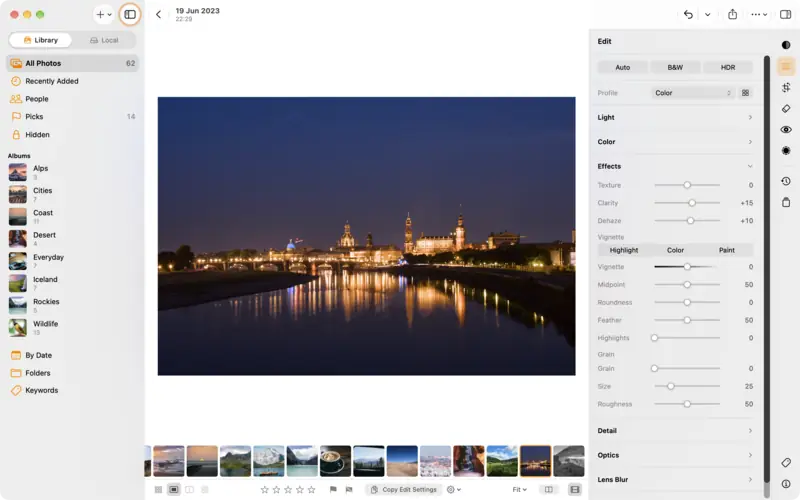Select the coffee cup thumbnail in filmstrip
This screenshot has height=500, width=800.
click(x=335, y=461)
